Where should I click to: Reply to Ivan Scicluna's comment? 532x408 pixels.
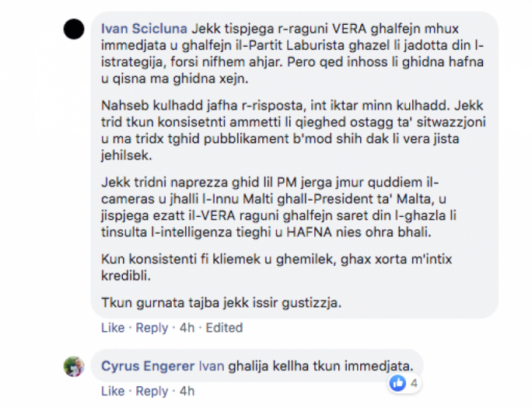click(x=152, y=327)
